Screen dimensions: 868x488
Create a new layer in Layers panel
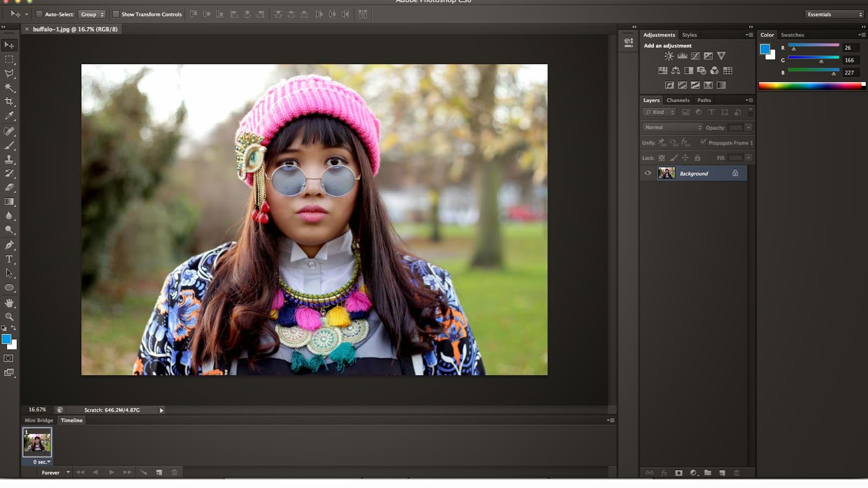coord(722,473)
